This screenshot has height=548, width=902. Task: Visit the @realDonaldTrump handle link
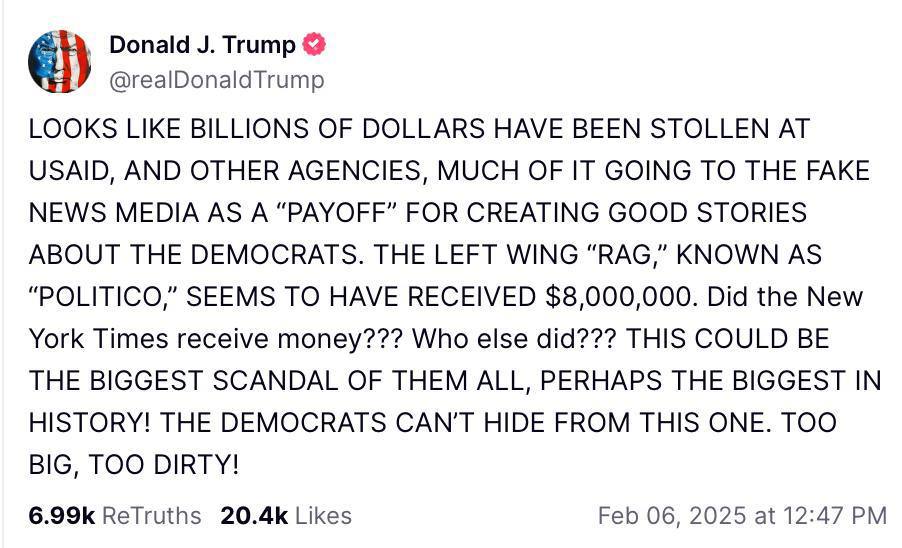click(216, 80)
